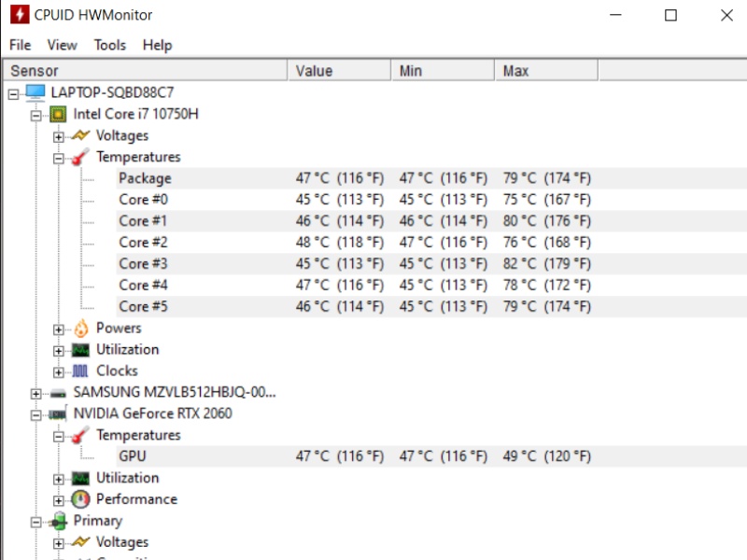Click Core #0 min value 45 °C
747x560 pixels.
point(416,200)
